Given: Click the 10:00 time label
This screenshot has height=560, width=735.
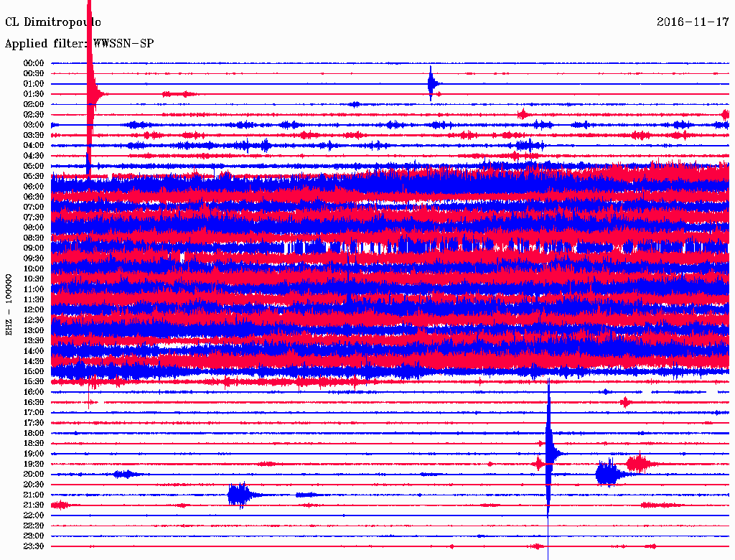Looking at the screenshot, I should point(34,269).
